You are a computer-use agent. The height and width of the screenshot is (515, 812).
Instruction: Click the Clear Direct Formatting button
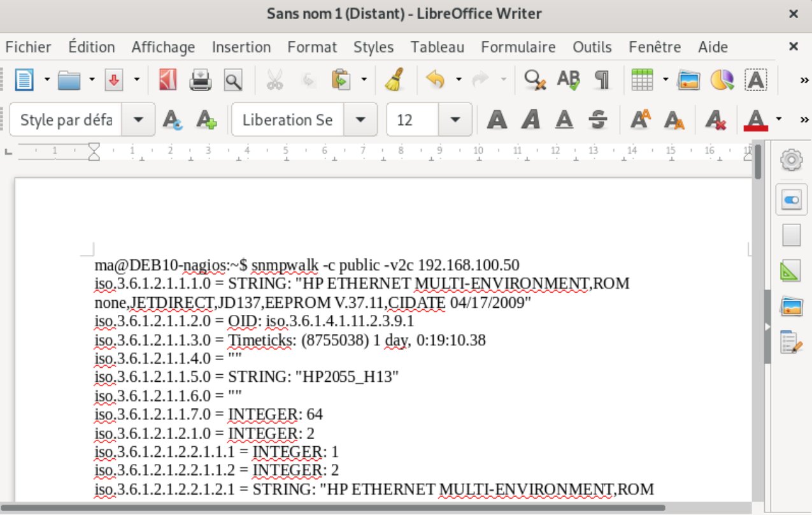pos(716,120)
